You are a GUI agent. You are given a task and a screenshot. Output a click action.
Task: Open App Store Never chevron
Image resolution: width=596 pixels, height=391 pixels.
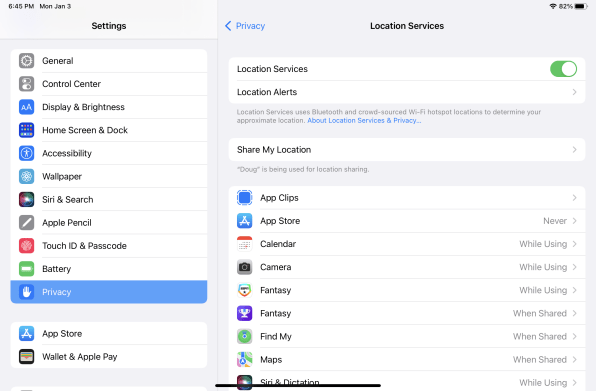tap(574, 221)
